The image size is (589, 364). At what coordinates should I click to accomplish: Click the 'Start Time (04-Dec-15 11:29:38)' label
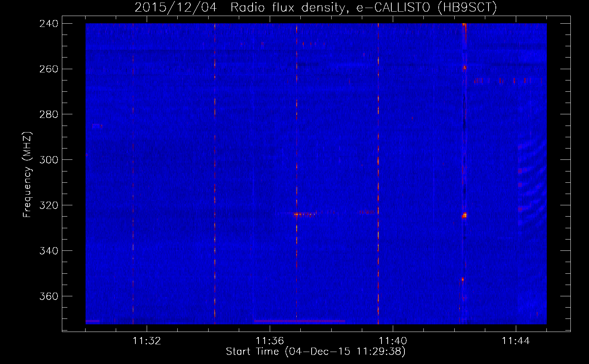click(316, 351)
